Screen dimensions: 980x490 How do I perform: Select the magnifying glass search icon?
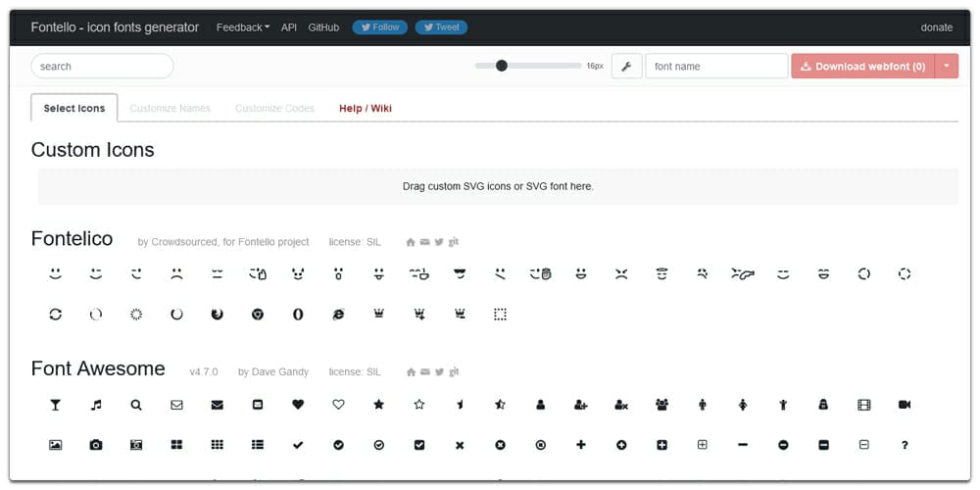click(x=136, y=405)
